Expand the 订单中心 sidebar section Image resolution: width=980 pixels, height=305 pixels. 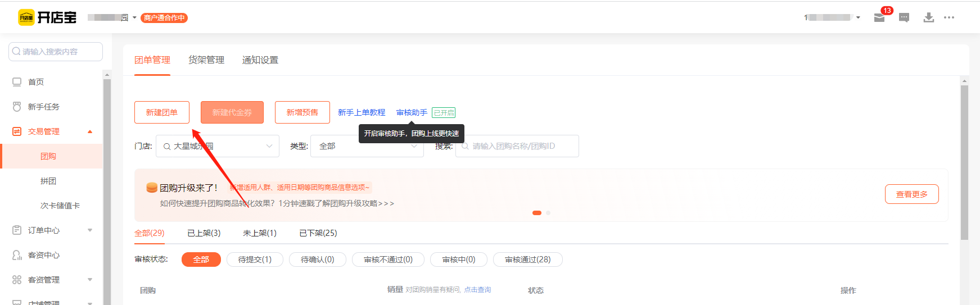coord(90,230)
